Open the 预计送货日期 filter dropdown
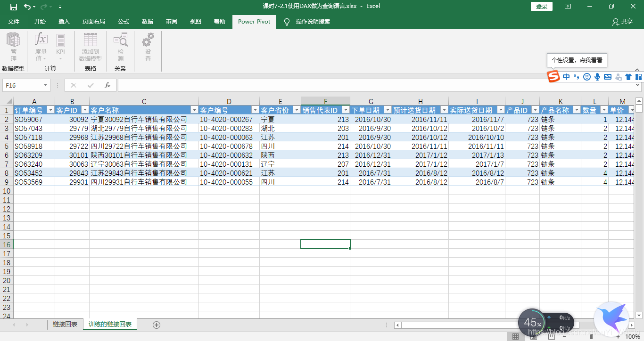Screen dimensions: 644x341 point(444,110)
